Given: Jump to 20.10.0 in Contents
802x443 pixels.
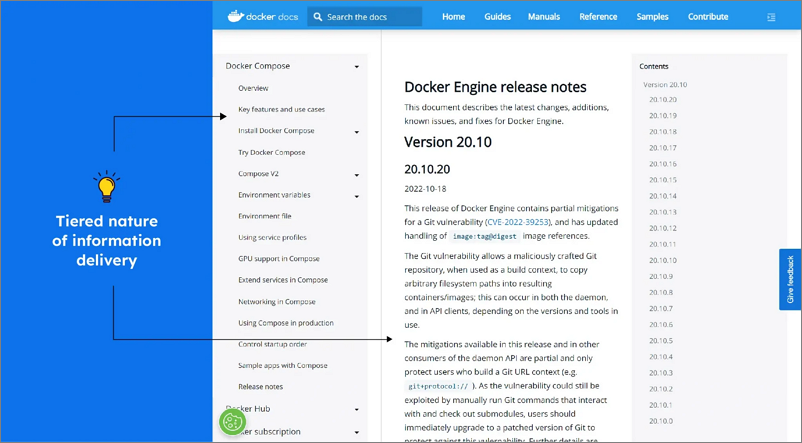Looking at the screenshot, I should coord(661,422).
